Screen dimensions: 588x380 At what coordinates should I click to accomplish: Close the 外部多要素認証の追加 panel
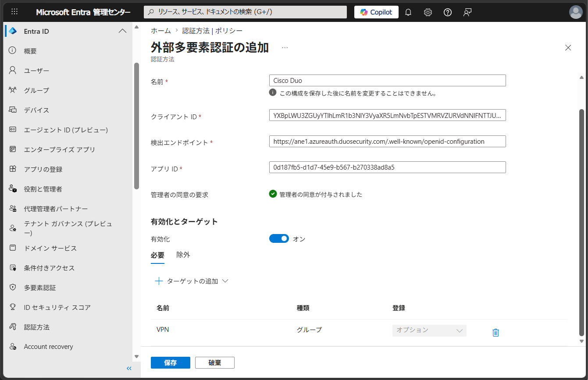(568, 48)
